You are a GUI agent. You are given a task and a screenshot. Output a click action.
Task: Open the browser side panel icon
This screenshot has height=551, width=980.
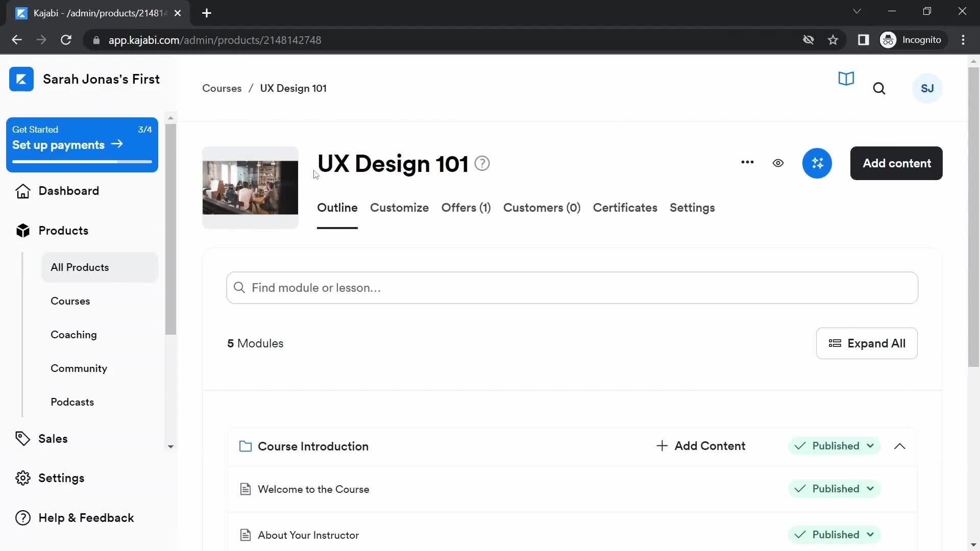click(863, 40)
